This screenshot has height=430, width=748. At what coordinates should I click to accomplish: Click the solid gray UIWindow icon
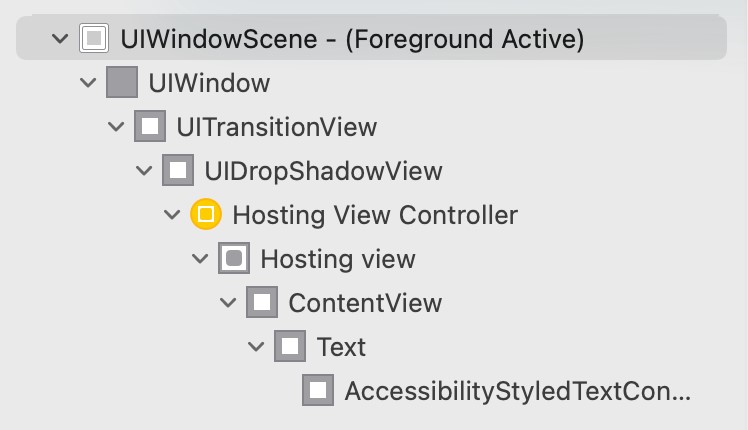(x=122, y=82)
